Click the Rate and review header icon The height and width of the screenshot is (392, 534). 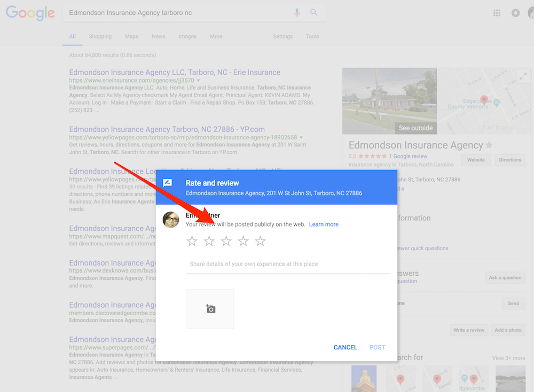coord(168,183)
